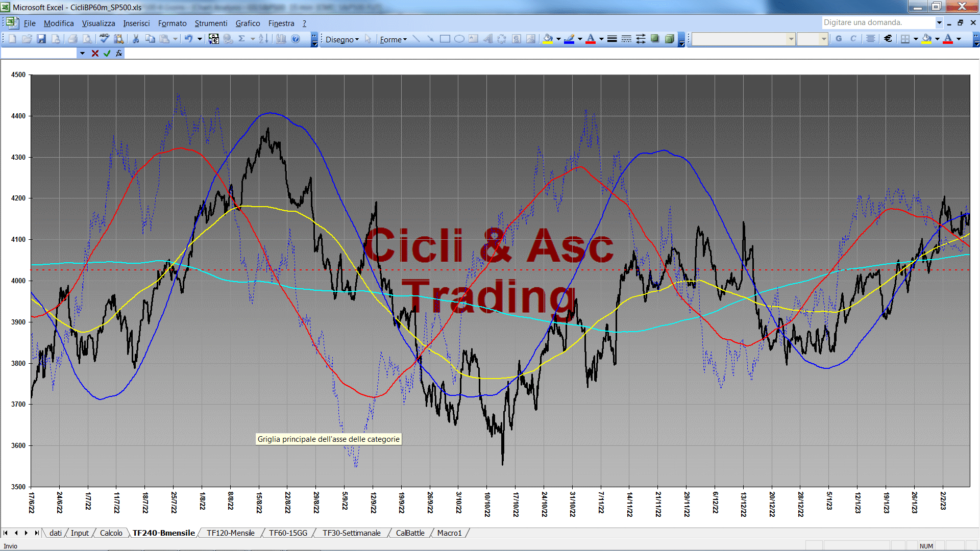The width and height of the screenshot is (980, 551).
Task: Insert a Text Box from drawing toolbar
Action: [474, 39]
